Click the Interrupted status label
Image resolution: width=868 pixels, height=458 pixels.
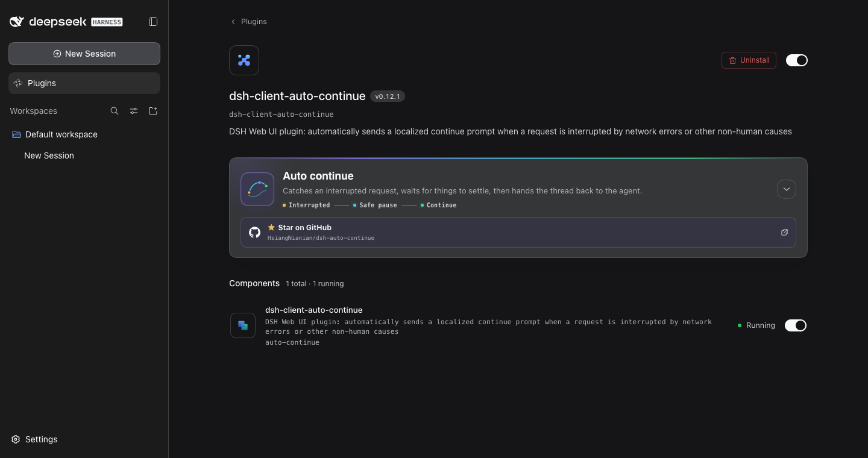(x=309, y=205)
